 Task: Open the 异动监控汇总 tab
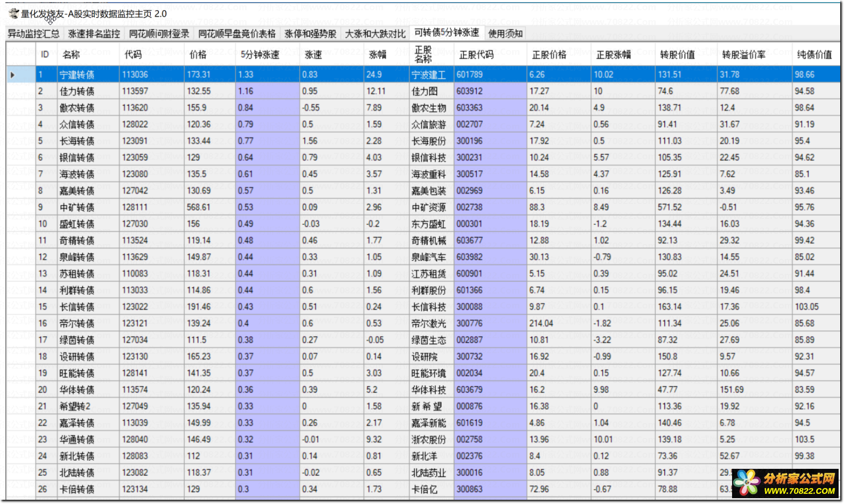[34, 34]
